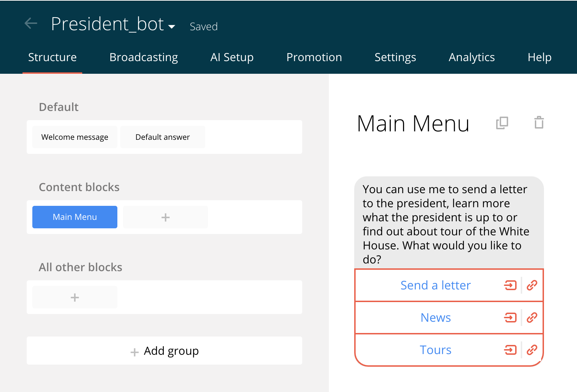Click URL chain icon for Send a letter
The height and width of the screenshot is (392, 577).
532,285
